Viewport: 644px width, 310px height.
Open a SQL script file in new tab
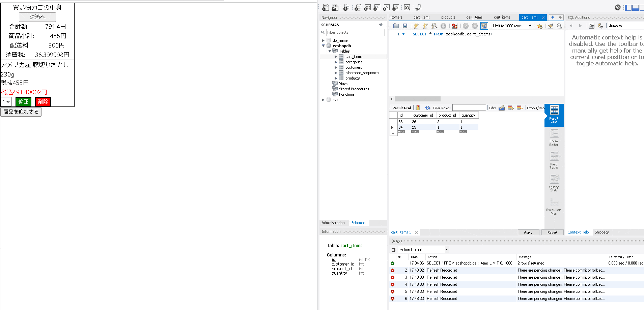click(335, 7)
